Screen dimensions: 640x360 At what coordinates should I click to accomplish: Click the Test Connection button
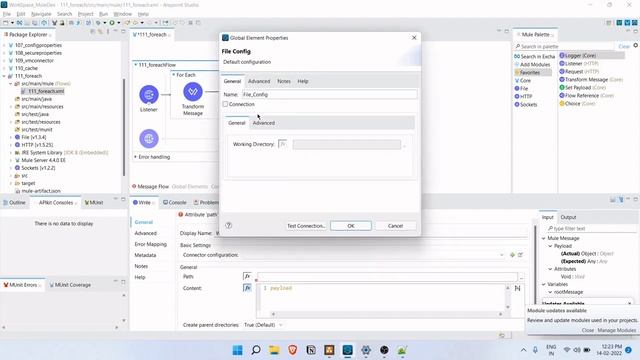[306, 226]
